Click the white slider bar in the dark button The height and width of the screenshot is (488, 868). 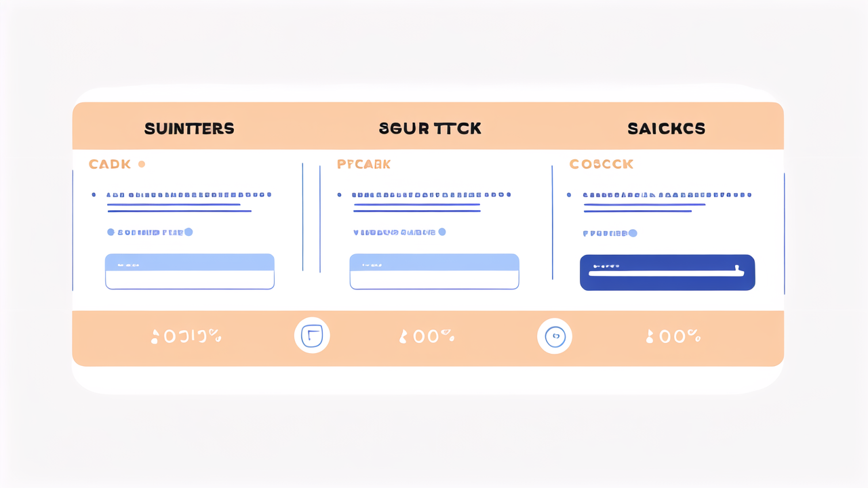(x=666, y=273)
